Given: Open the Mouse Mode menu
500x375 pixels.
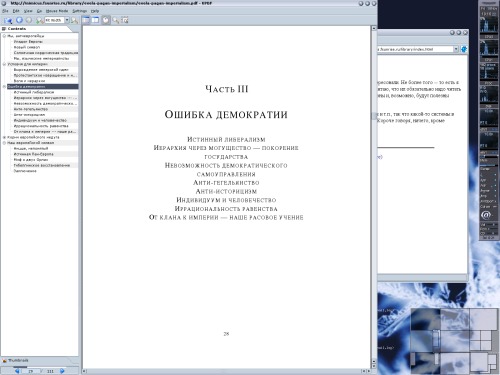Looking at the screenshot, I should pos(57,11).
